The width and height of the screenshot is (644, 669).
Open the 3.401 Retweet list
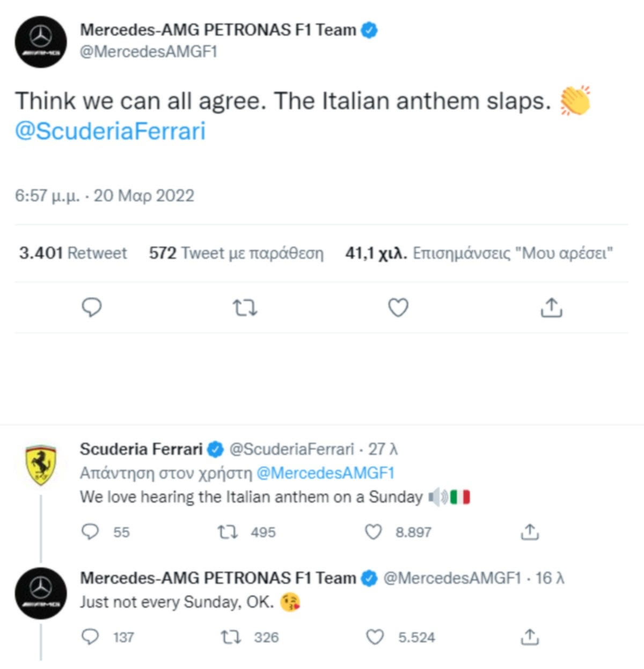[x=73, y=253]
